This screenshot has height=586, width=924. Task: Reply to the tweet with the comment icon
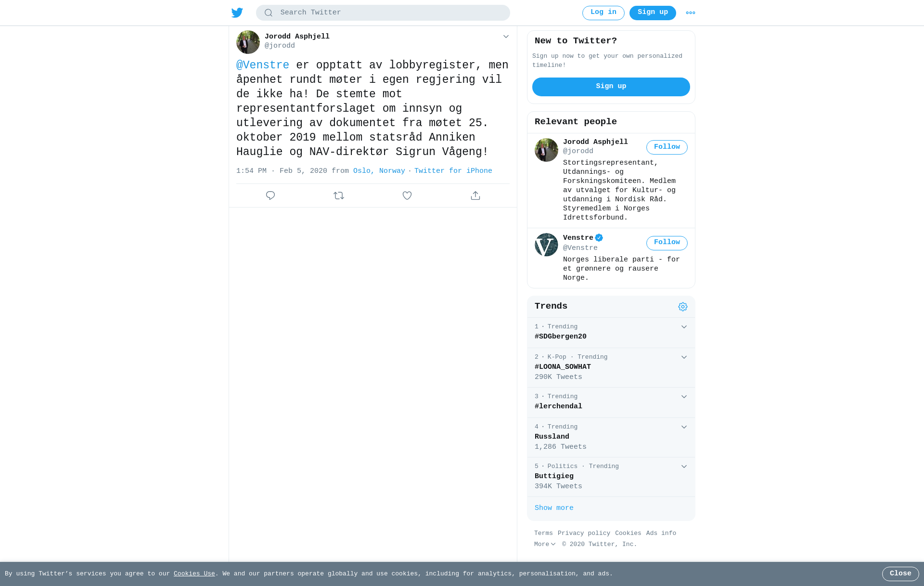pyautogui.click(x=270, y=195)
